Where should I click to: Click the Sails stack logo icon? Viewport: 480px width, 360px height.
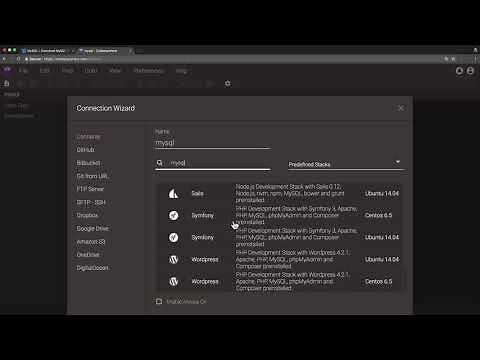[173, 193]
